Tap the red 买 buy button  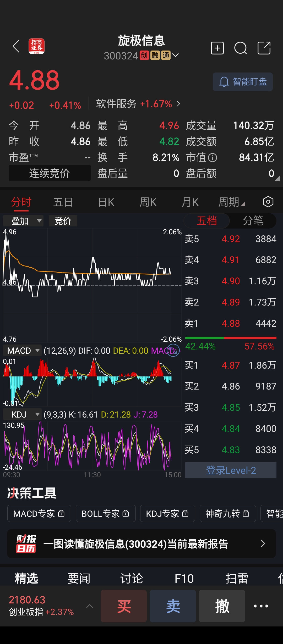[124, 606]
